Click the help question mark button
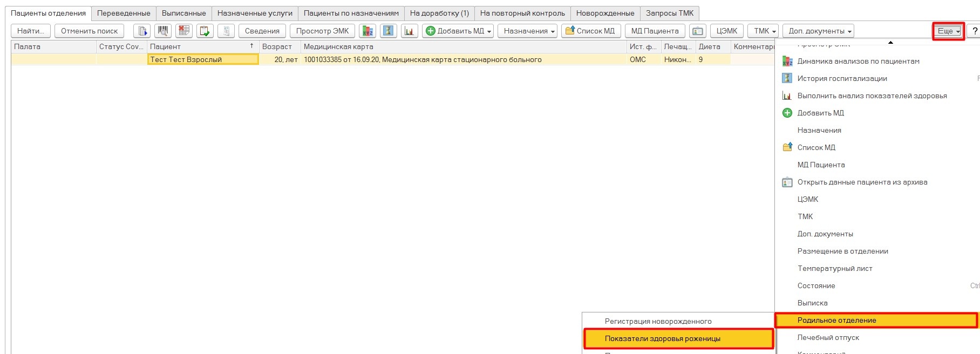 pos(975,31)
